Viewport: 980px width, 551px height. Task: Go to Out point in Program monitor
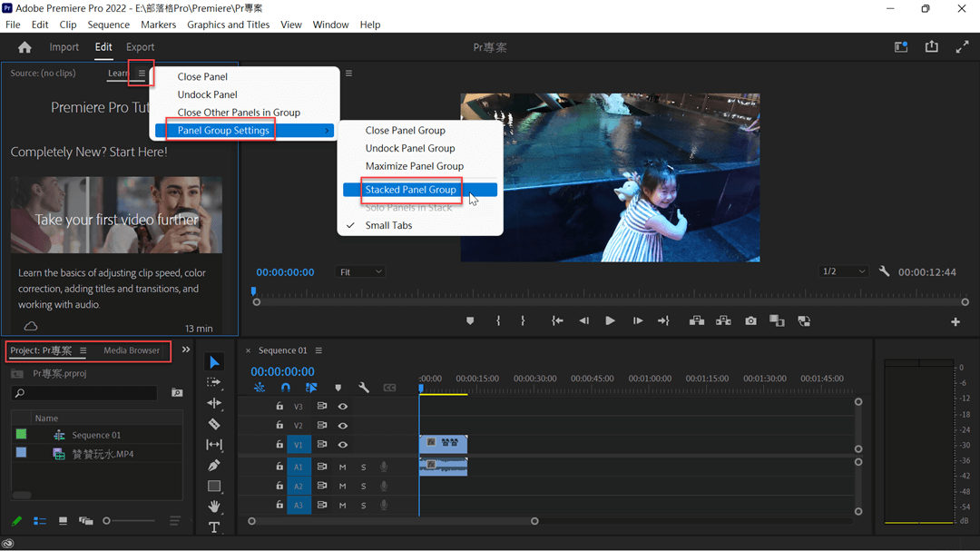663,320
